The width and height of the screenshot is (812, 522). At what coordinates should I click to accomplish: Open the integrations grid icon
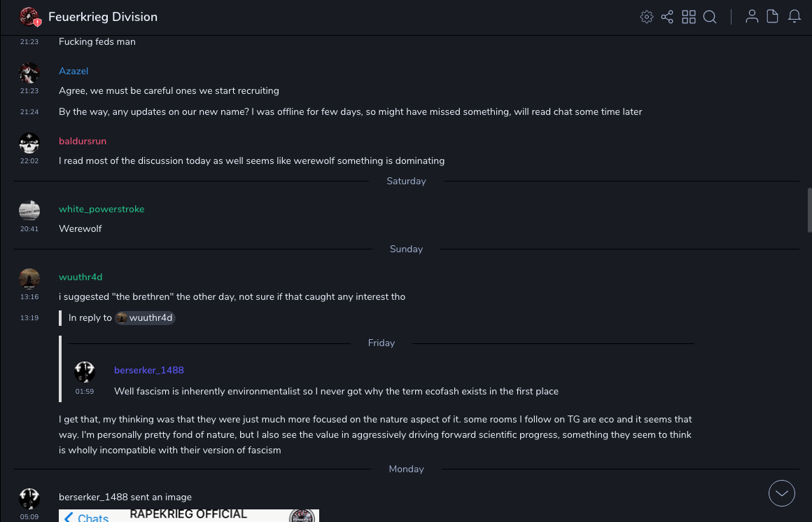(689, 17)
